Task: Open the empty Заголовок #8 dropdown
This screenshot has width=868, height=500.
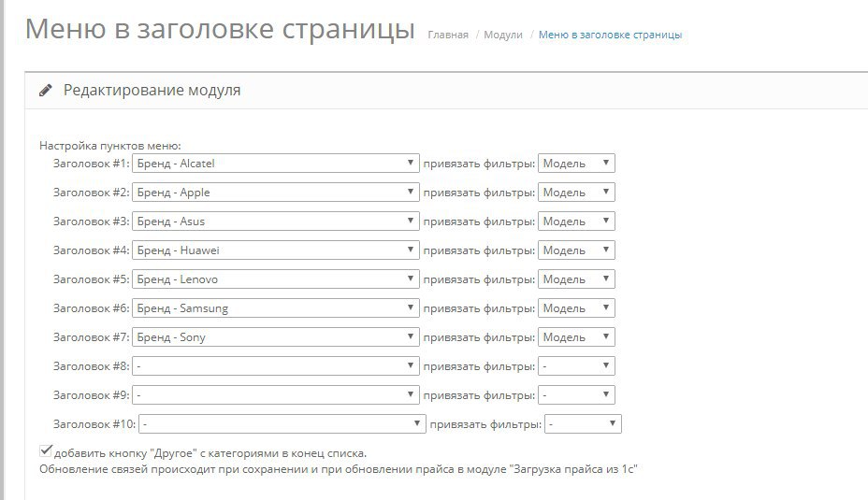Action: (x=276, y=365)
